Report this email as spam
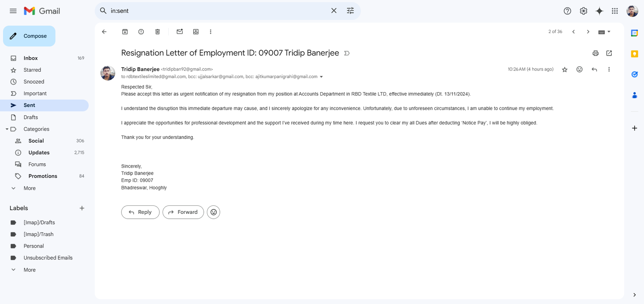 141,32
